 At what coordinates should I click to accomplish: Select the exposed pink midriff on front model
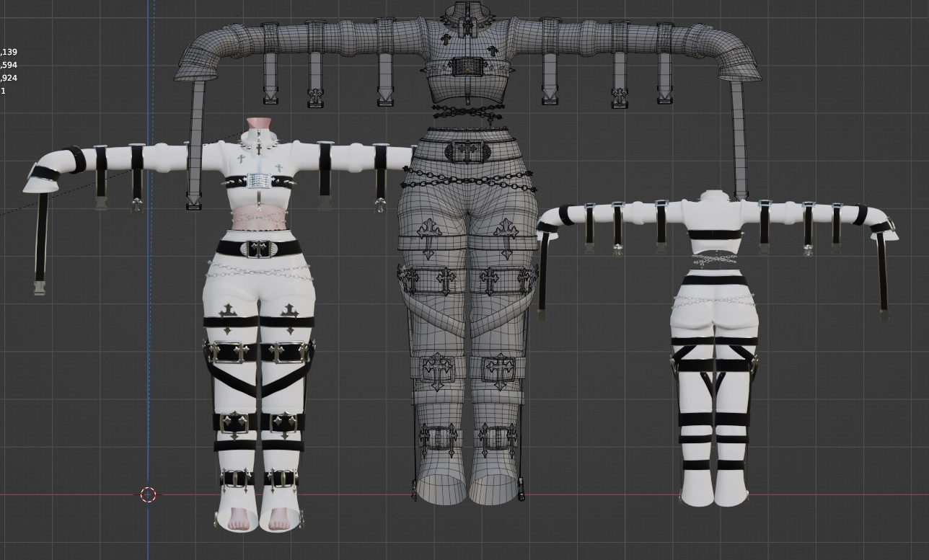(258, 218)
